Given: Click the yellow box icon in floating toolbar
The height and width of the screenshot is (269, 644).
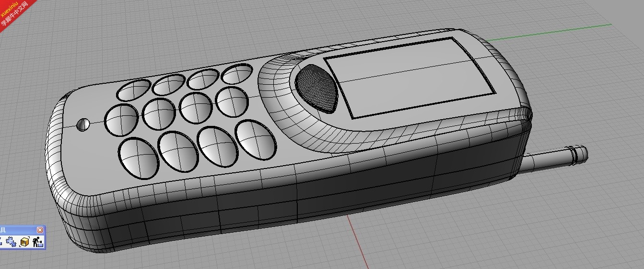Looking at the screenshot, I should [x=24, y=242].
